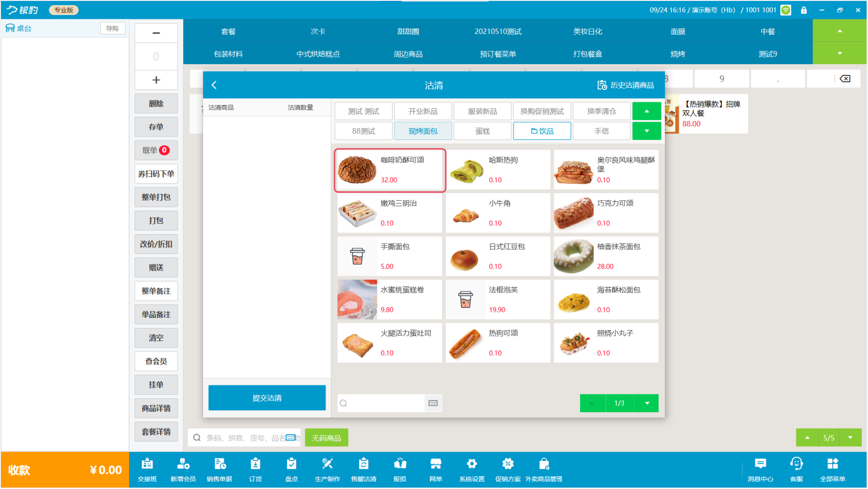
Task: Click the 提交沽清 button
Action: tap(267, 398)
